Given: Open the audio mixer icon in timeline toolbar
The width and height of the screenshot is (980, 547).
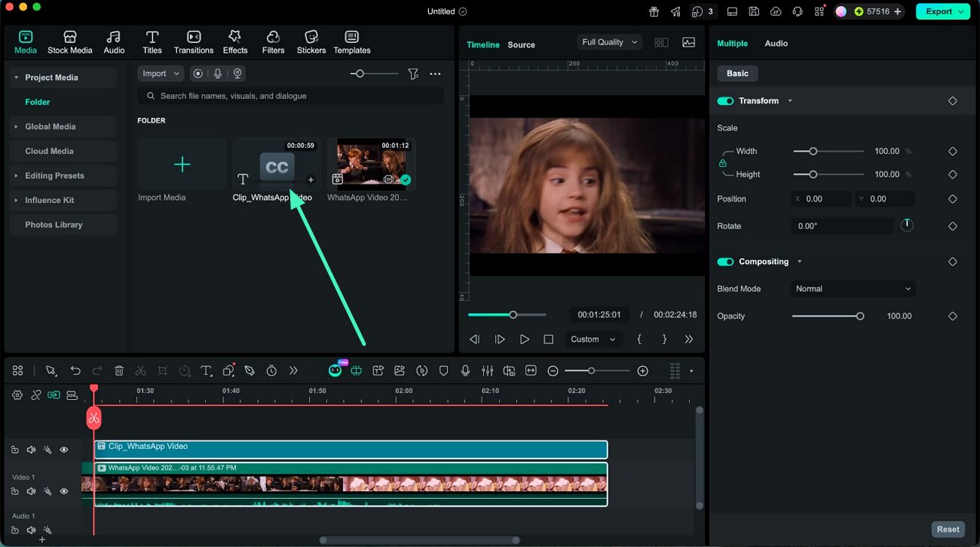Looking at the screenshot, I should [x=488, y=370].
